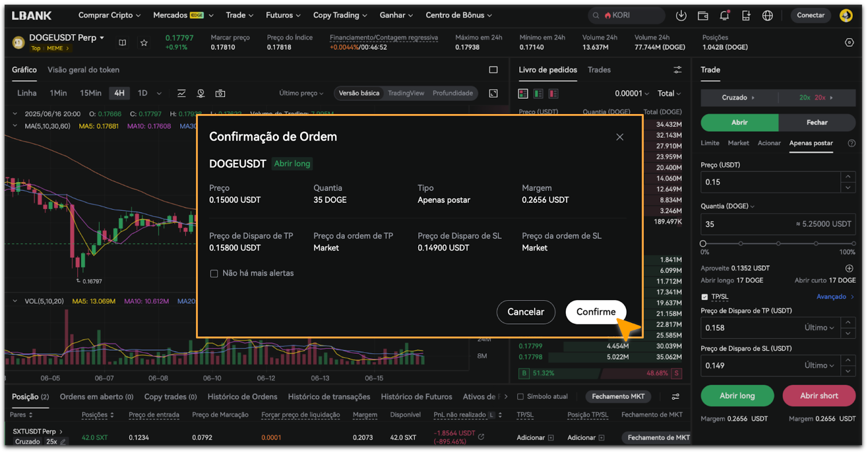
Task: Open order book settings sliders icon
Action: click(678, 70)
